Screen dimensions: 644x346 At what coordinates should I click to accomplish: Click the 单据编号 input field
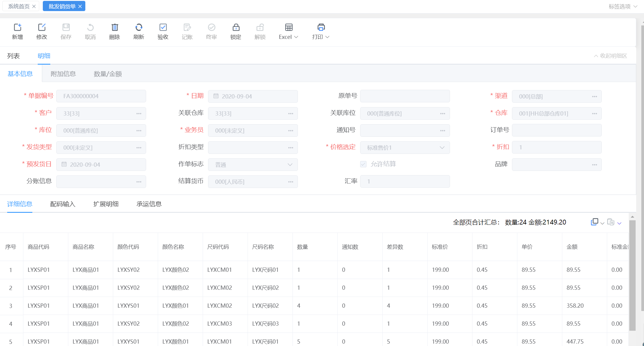pos(101,96)
